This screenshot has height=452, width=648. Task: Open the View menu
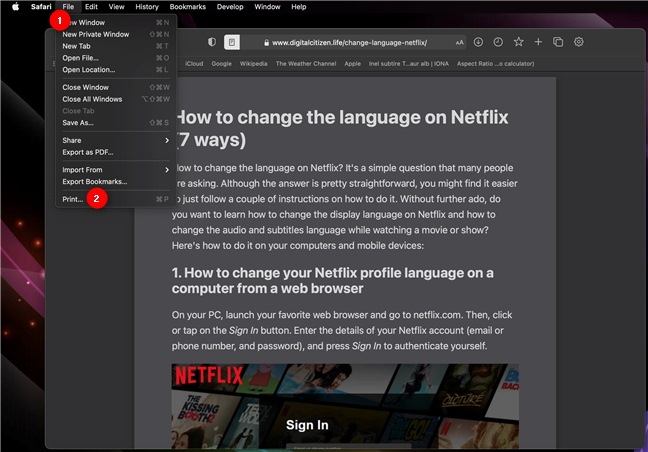point(117,7)
